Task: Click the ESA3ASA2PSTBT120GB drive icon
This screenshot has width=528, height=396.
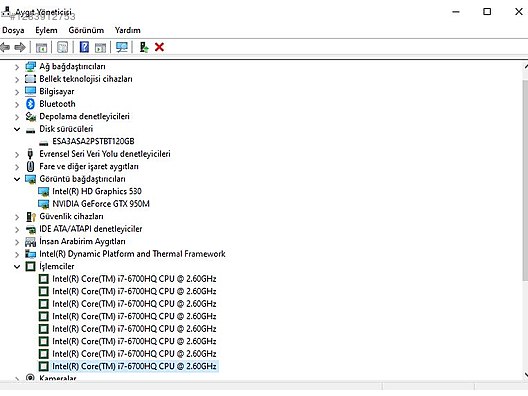Action: pos(43,143)
